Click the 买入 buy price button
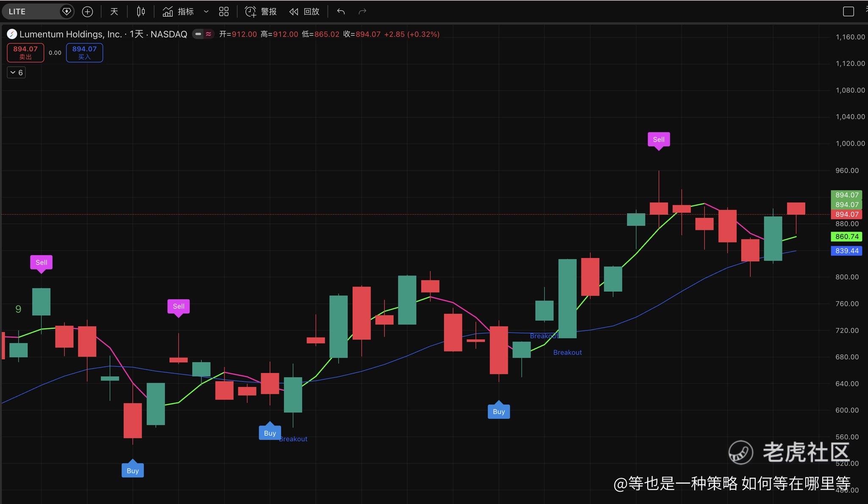 click(84, 53)
